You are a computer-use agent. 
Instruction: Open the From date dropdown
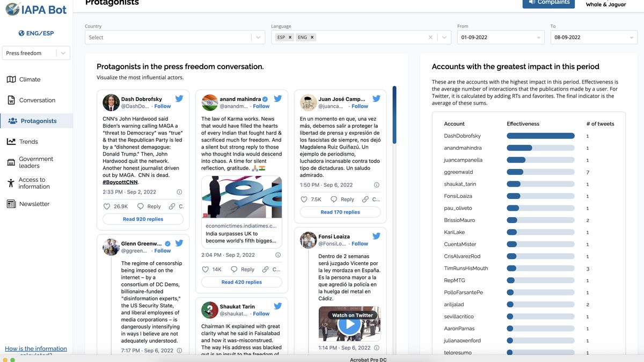click(x=538, y=38)
